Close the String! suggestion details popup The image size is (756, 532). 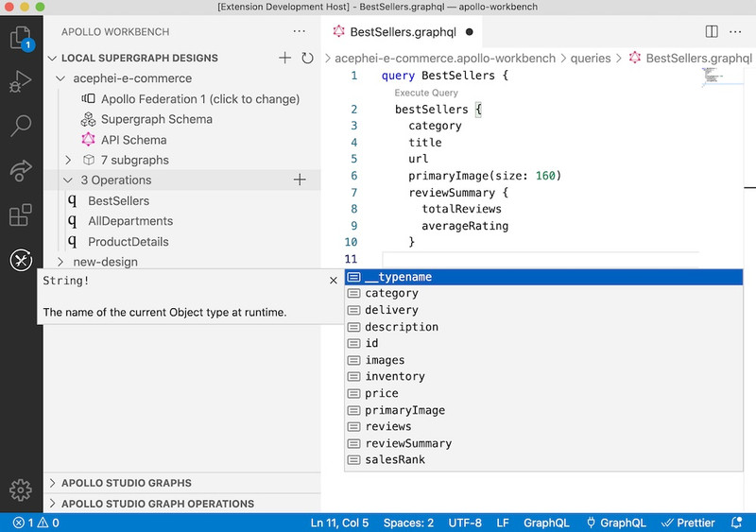point(334,281)
